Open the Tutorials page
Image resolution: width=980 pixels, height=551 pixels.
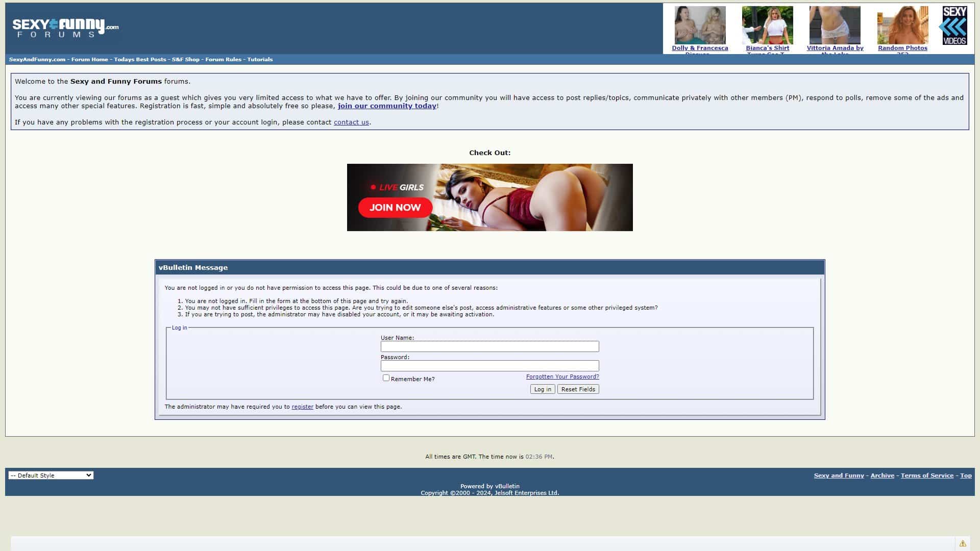pyautogui.click(x=260, y=59)
